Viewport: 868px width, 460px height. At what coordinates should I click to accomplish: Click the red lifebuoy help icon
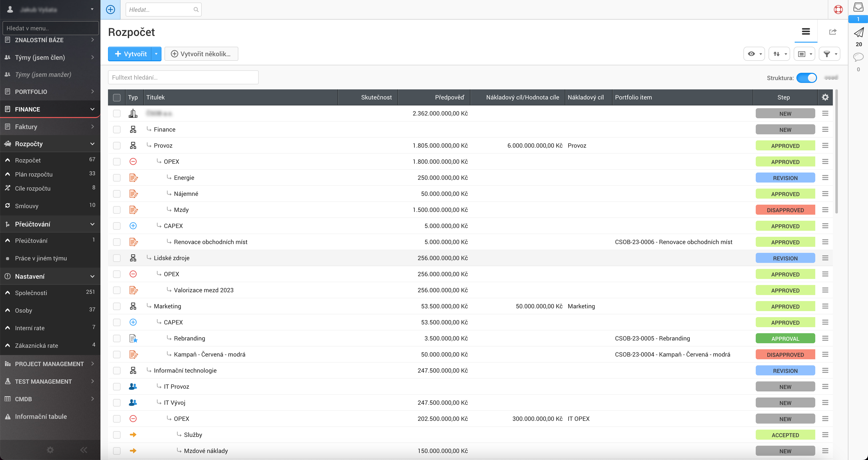[838, 10]
